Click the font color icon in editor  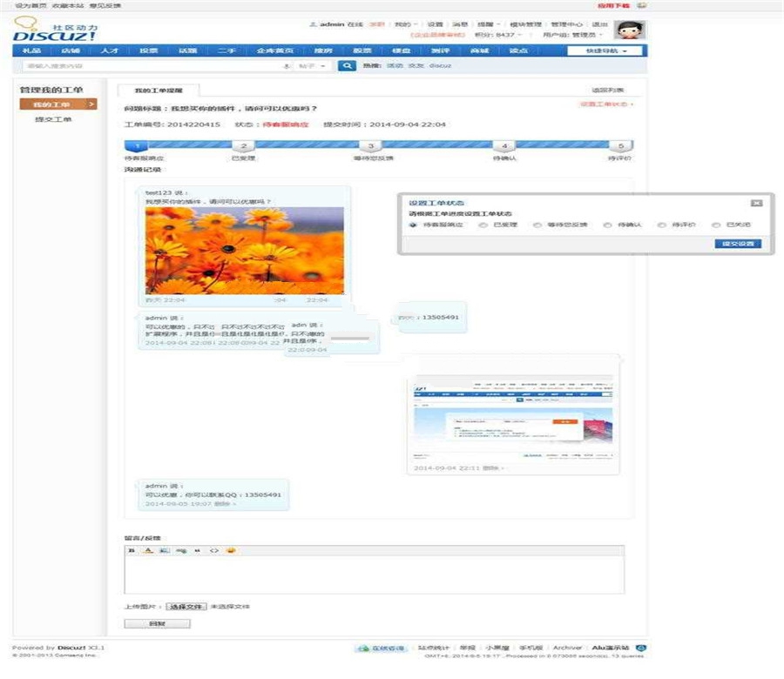[x=148, y=550]
